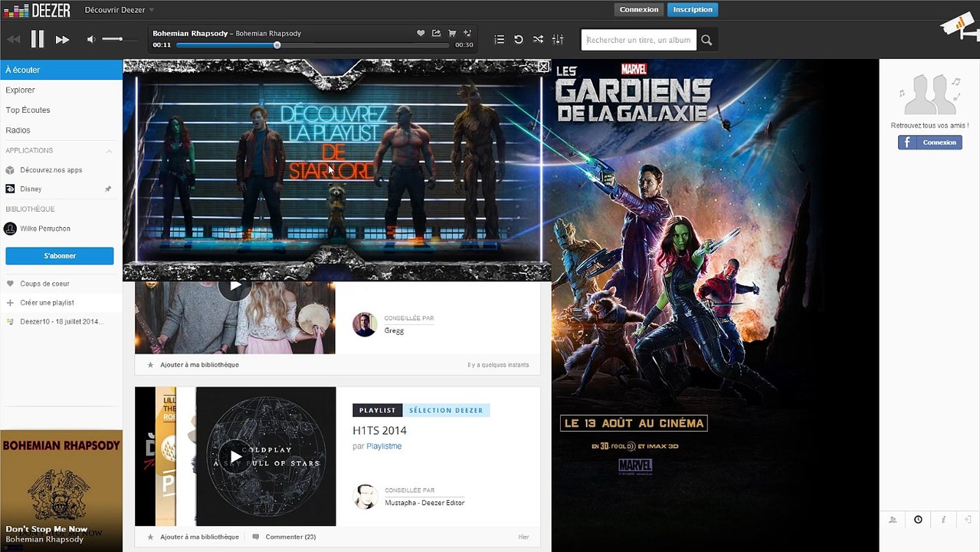Click 'Ajouter à ma bibliothèque' under Gregg's recommendation

(199, 365)
